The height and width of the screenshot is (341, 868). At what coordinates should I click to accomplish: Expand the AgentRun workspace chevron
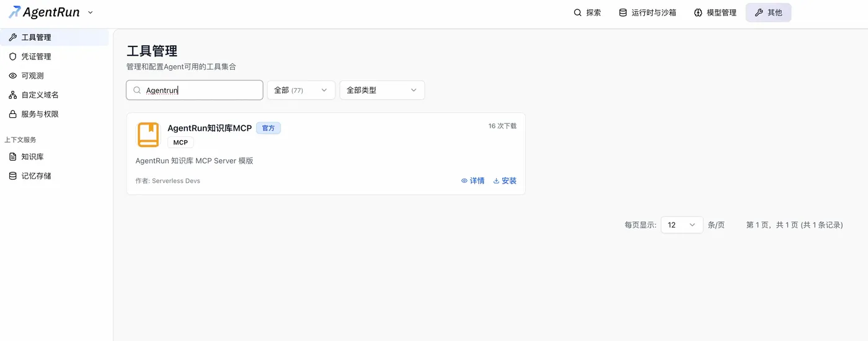pyautogui.click(x=91, y=12)
